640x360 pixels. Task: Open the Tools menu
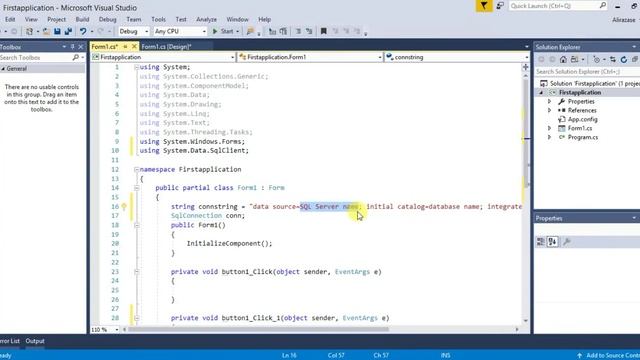point(158,19)
